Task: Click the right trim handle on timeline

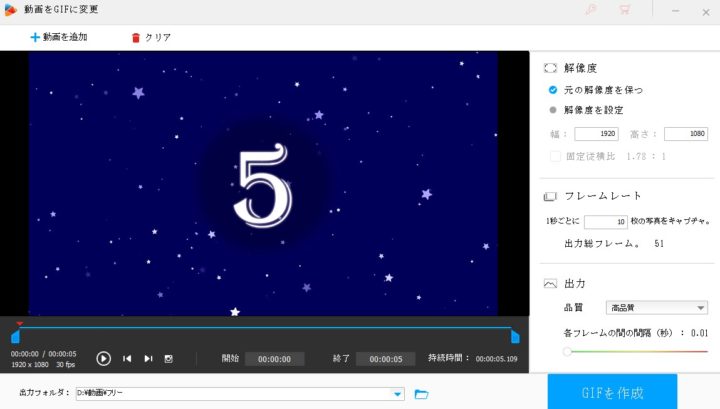Action: click(x=515, y=337)
